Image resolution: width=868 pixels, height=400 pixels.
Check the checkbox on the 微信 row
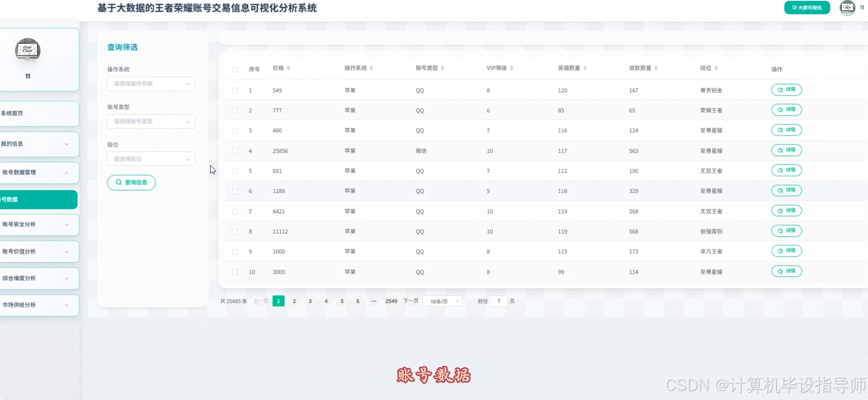point(235,151)
